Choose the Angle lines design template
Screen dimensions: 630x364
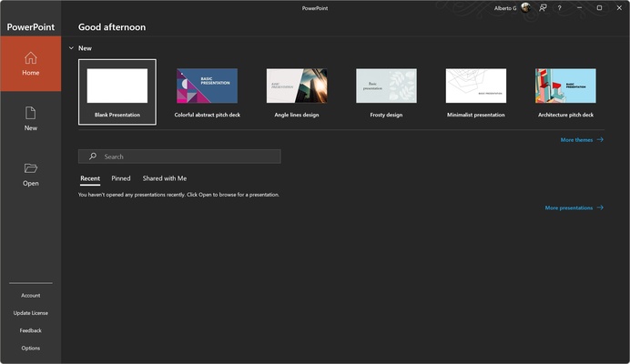tap(297, 92)
